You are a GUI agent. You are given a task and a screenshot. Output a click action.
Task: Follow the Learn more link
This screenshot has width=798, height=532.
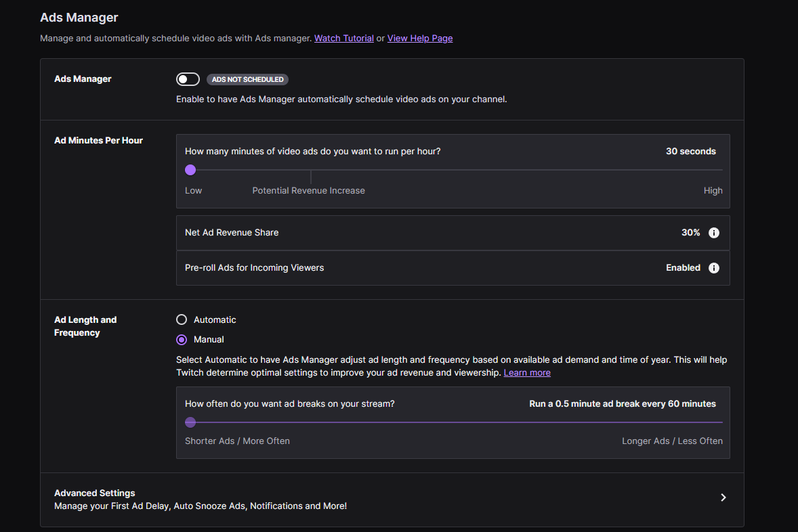click(527, 373)
